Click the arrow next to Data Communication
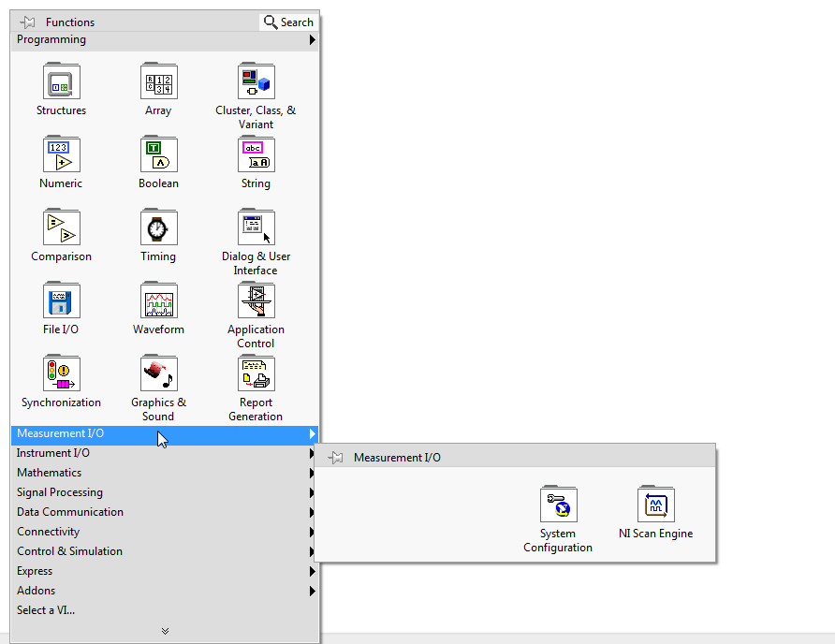Image resolution: width=835 pixels, height=644 pixels. click(x=312, y=512)
